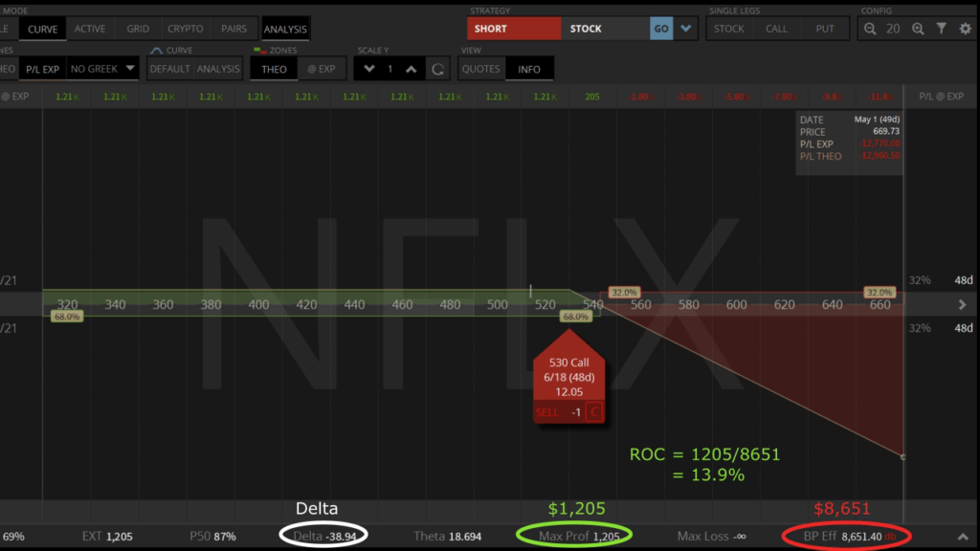
Task: Collapse the bottom panel with up arrow
Action: point(964,537)
